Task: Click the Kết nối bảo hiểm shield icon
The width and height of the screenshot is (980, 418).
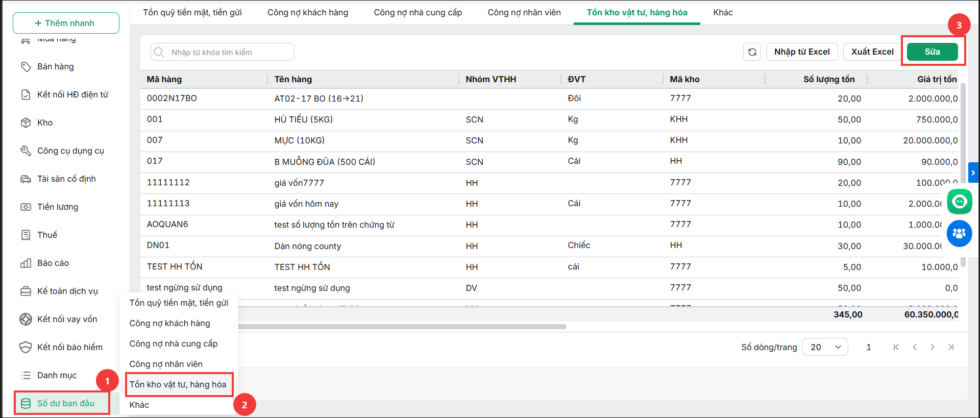Action: tap(26, 348)
